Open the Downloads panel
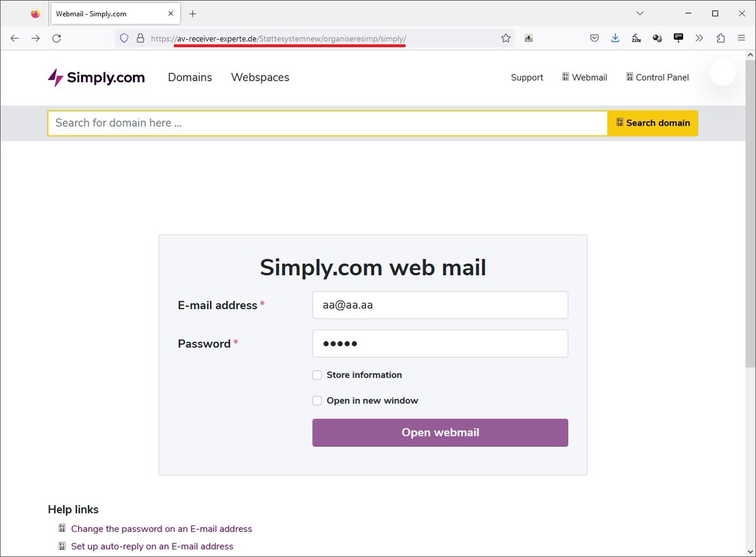Viewport: 756px width, 557px height. tap(616, 38)
